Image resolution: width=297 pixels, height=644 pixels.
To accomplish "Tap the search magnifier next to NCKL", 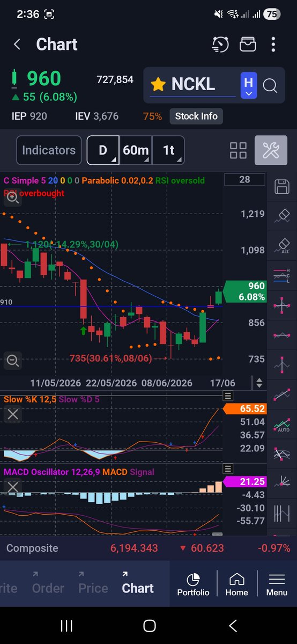I will coord(270,85).
